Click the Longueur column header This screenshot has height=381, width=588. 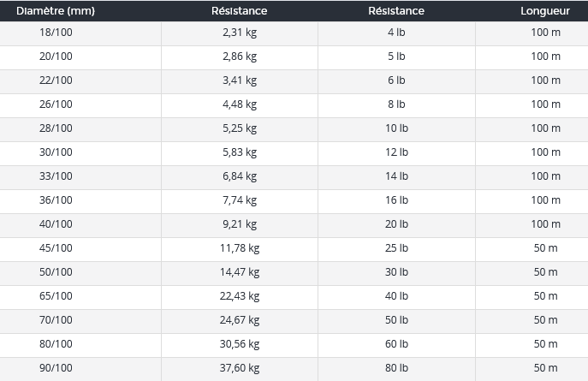[x=545, y=11]
